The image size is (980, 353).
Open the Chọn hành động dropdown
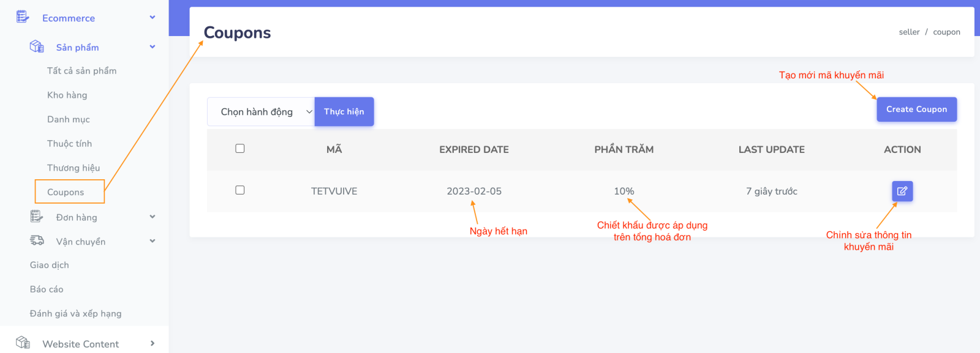[261, 112]
